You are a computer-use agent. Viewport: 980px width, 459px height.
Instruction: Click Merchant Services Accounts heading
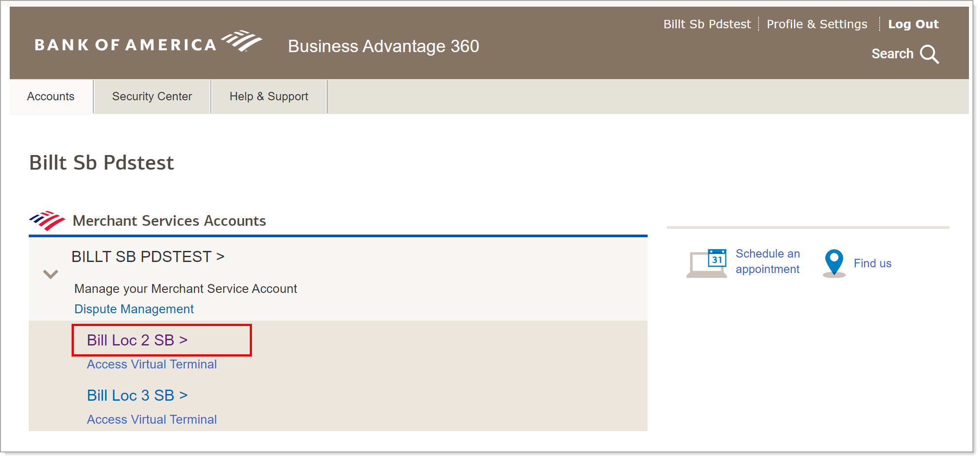click(169, 220)
